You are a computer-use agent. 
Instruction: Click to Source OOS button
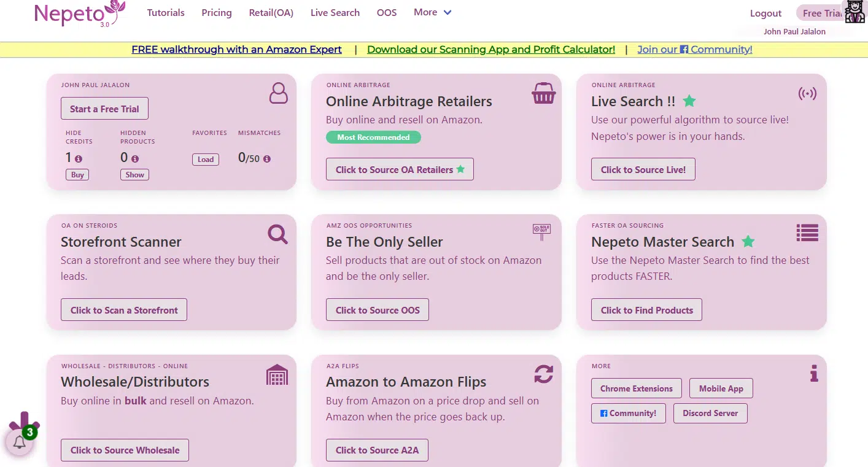[x=378, y=310]
